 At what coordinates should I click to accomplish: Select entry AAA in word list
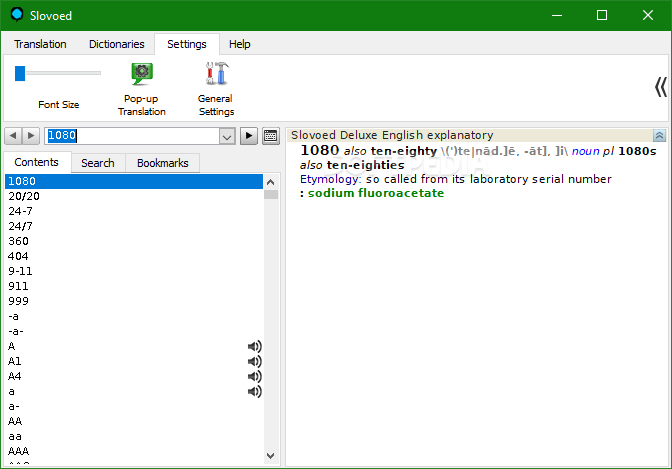(134, 451)
